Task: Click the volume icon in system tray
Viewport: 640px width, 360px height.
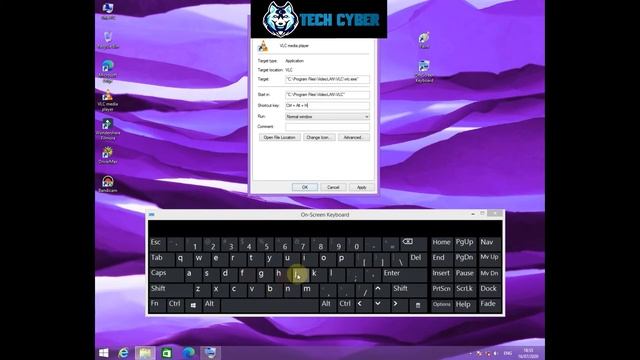Action: (x=495, y=353)
